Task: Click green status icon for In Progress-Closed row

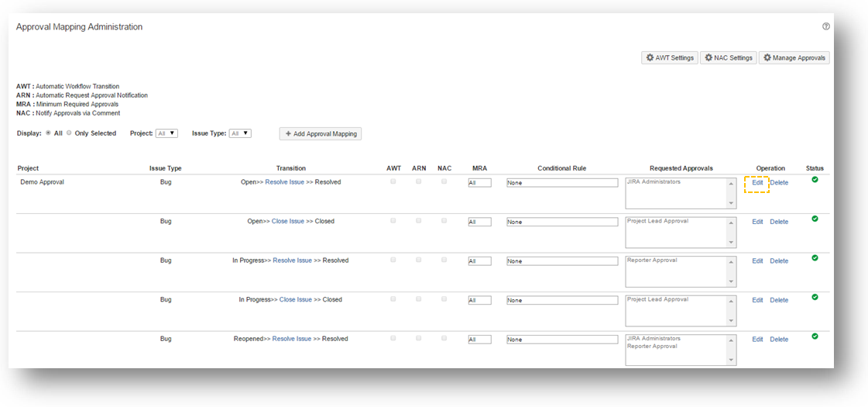Action: [815, 297]
